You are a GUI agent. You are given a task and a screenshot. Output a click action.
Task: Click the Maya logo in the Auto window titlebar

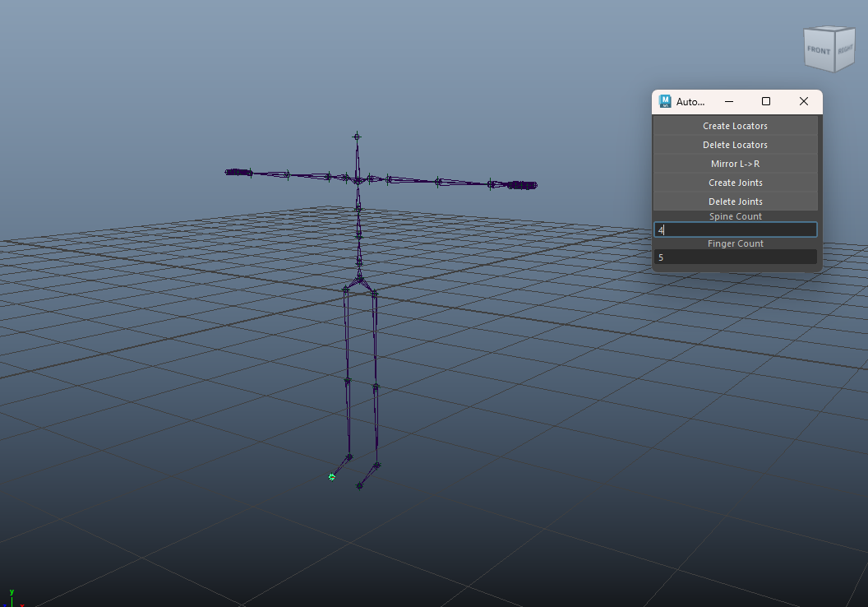[665, 101]
